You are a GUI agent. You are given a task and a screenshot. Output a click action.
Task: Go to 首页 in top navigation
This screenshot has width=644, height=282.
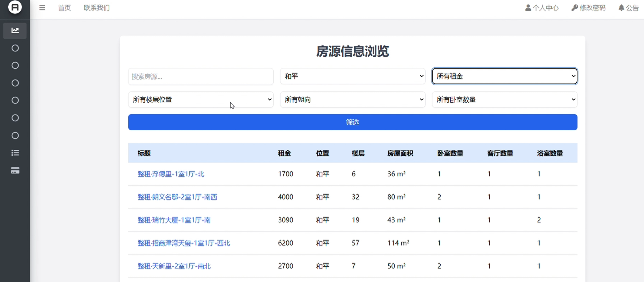point(64,8)
